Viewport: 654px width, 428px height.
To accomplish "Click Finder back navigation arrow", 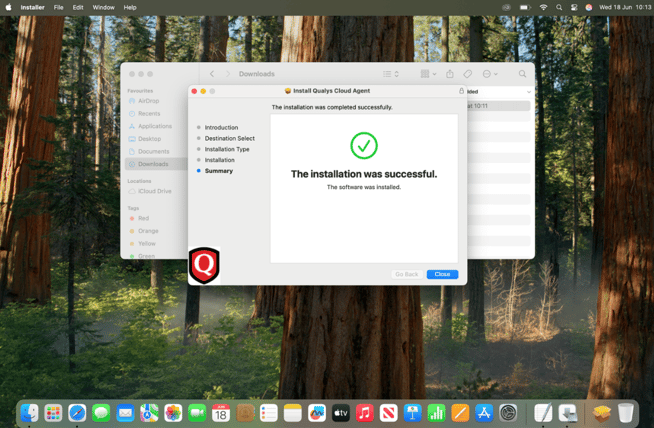I will (212, 74).
